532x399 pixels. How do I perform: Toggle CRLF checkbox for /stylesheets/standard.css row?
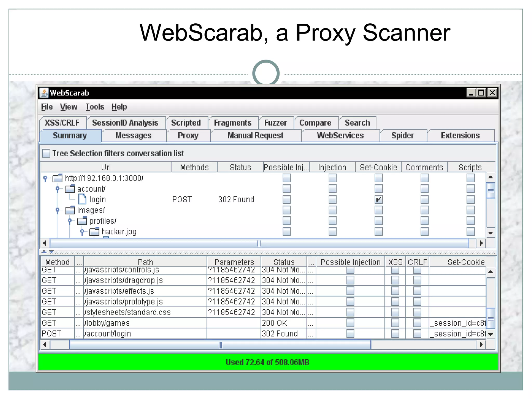[417, 312]
